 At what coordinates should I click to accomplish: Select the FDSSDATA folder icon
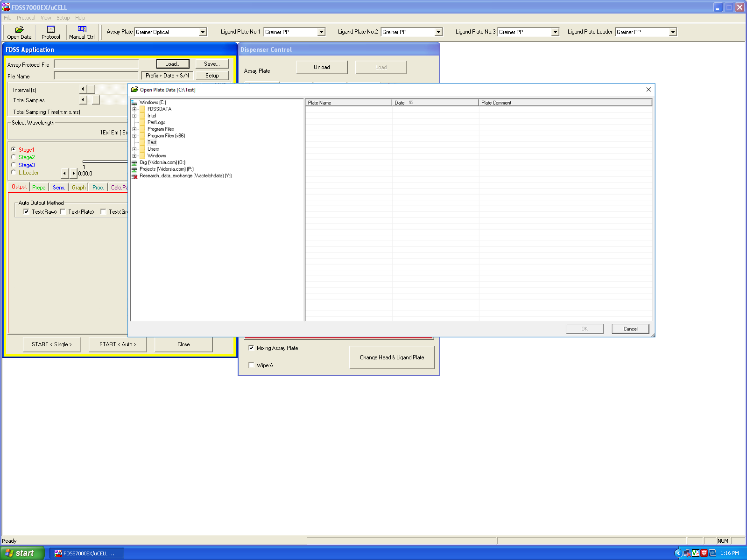[142, 109]
